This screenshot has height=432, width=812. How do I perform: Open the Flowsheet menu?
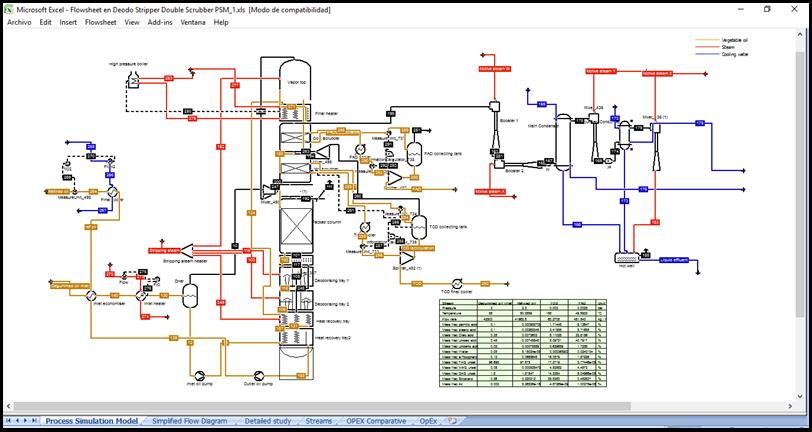pyautogui.click(x=100, y=22)
